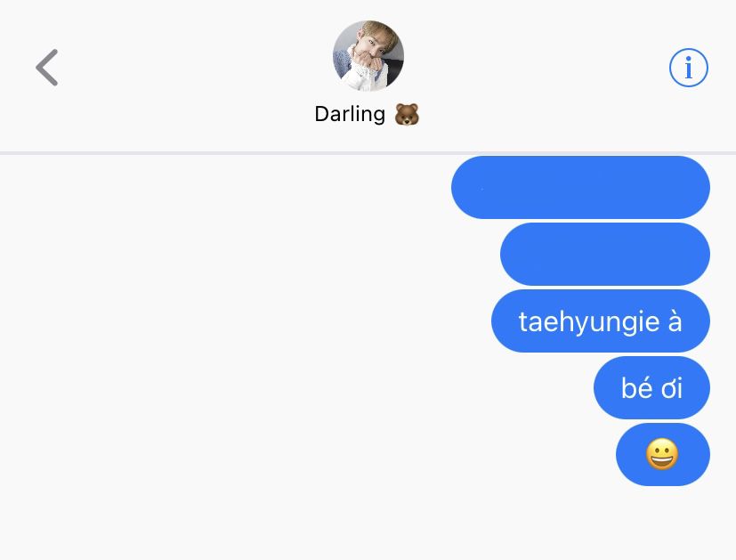Click the header divider line
This screenshot has height=560, width=736.
coord(368,153)
